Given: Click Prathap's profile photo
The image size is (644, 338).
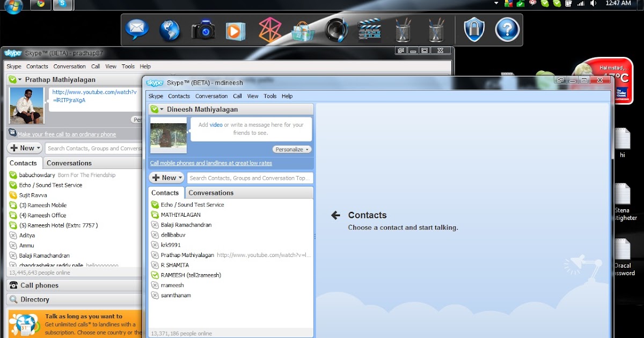Looking at the screenshot, I should coord(27,106).
